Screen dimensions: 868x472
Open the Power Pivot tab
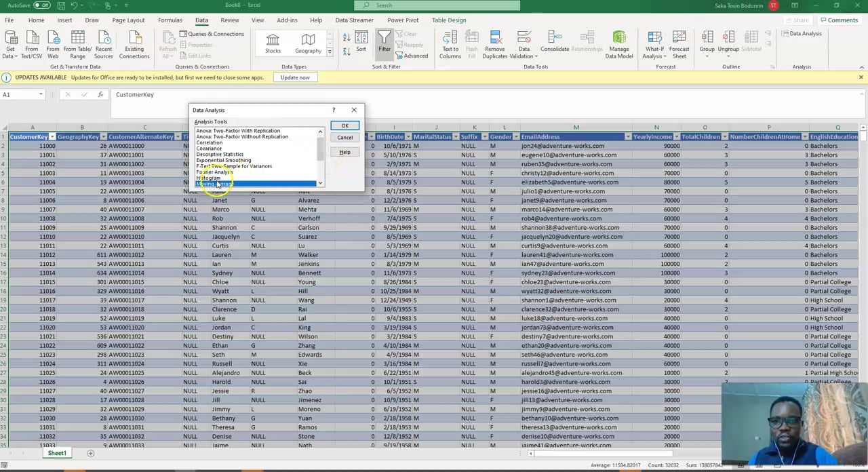pyautogui.click(x=403, y=20)
